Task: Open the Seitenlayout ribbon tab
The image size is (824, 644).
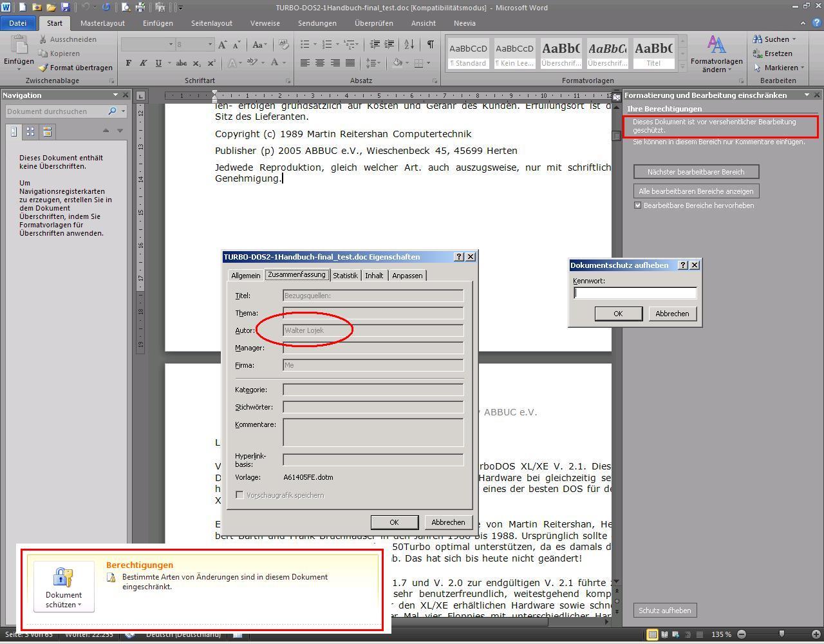Action: pos(211,23)
